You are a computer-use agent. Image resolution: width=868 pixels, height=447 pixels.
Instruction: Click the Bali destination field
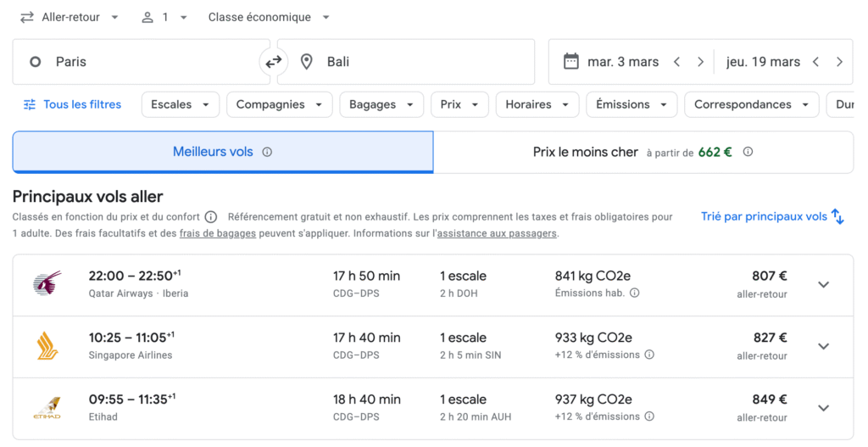[x=406, y=61]
